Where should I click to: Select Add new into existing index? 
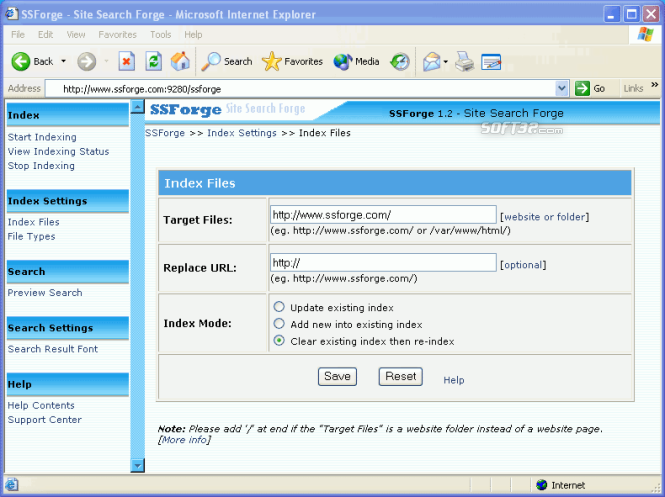[279, 324]
